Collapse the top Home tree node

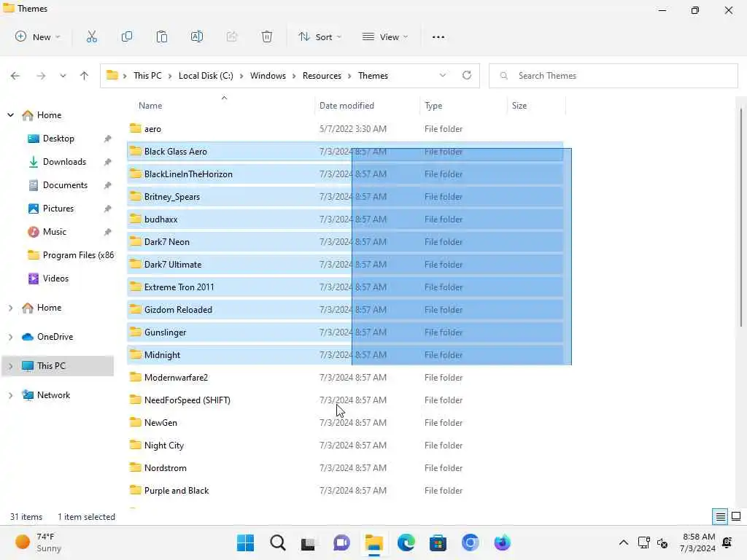10,114
